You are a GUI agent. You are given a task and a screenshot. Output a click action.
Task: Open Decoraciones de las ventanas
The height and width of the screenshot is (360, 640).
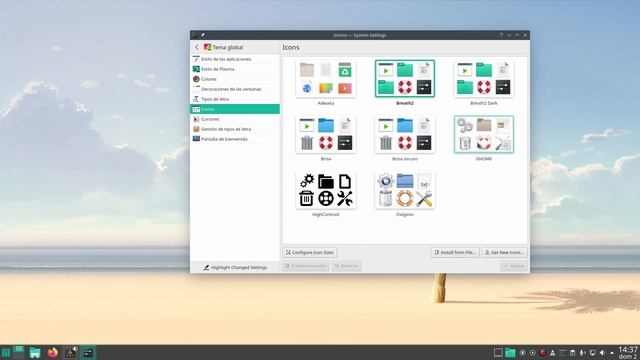(235, 89)
